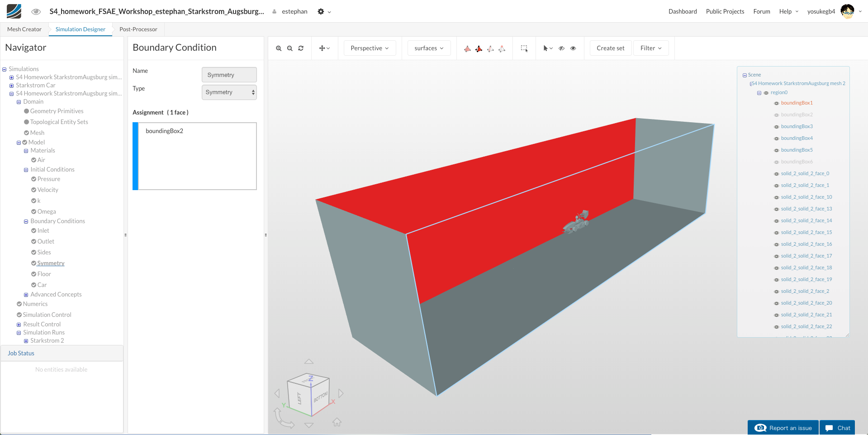Toggle visibility of boundingBox1
This screenshot has height=435, width=868.
pos(777,103)
